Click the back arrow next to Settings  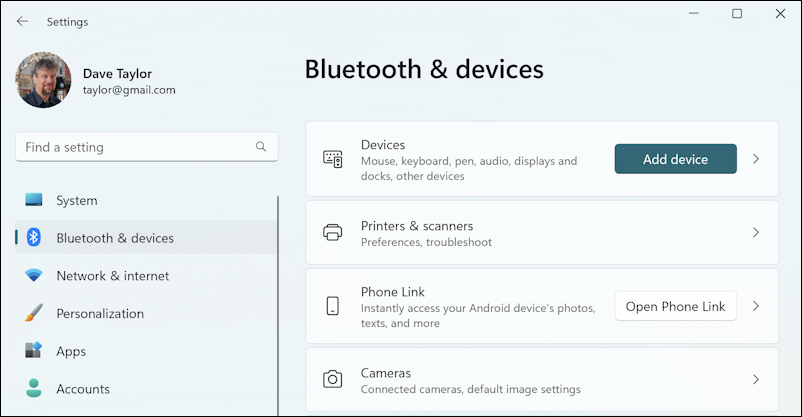click(x=22, y=21)
